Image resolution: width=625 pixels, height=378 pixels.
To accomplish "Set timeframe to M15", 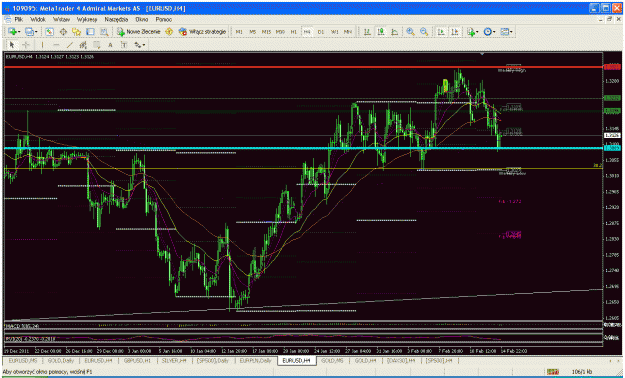I will point(266,32).
